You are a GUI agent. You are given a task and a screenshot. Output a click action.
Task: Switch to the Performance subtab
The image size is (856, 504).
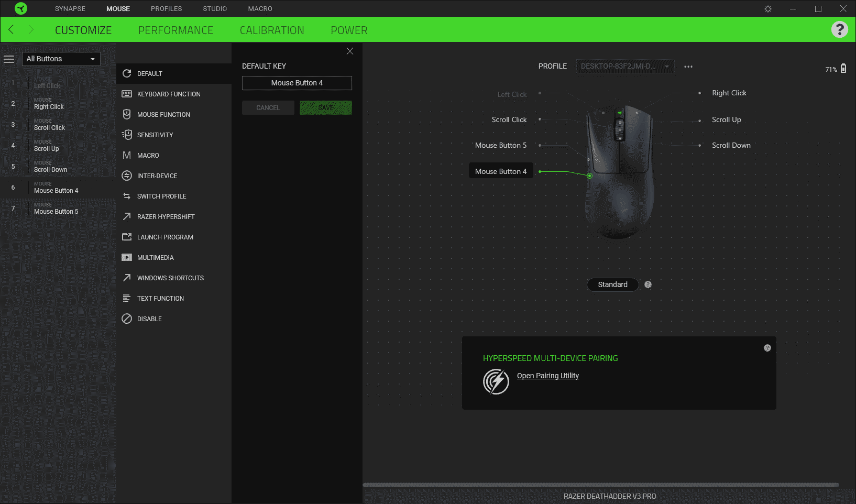[x=176, y=30]
